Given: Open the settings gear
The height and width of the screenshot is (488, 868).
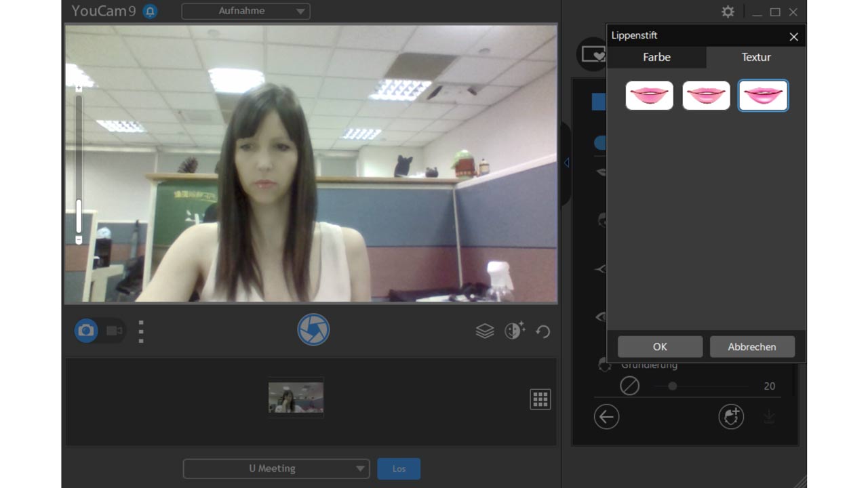Looking at the screenshot, I should [728, 12].
